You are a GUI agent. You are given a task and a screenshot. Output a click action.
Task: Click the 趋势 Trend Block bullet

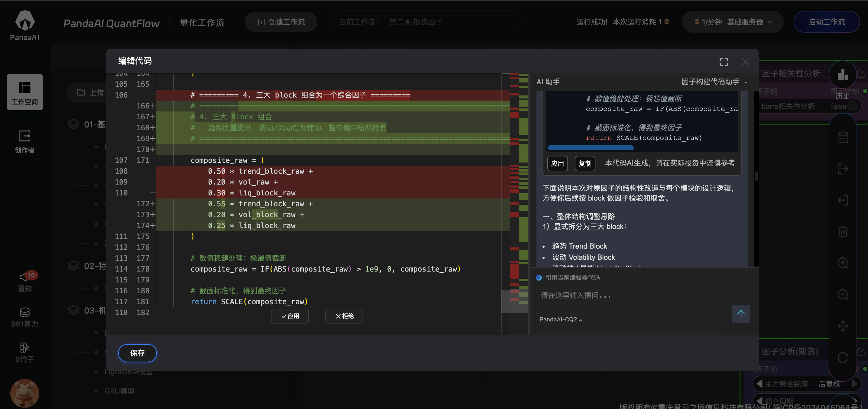pos(579,246)
